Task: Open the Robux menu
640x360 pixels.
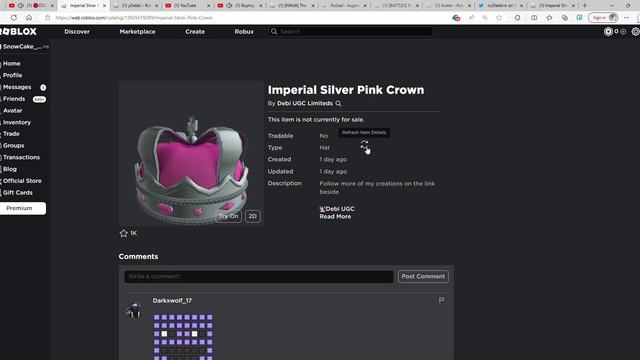Action: (x=244, y=31)
